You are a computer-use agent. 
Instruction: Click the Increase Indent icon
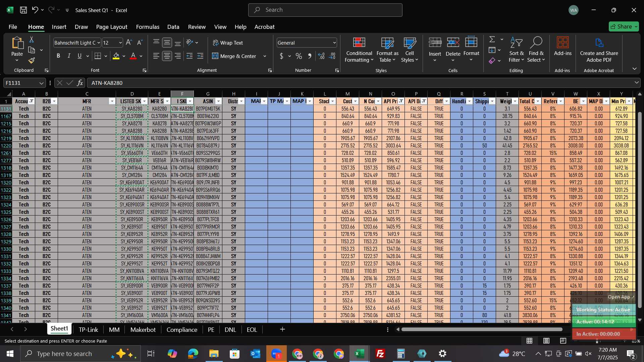point(200,56)
